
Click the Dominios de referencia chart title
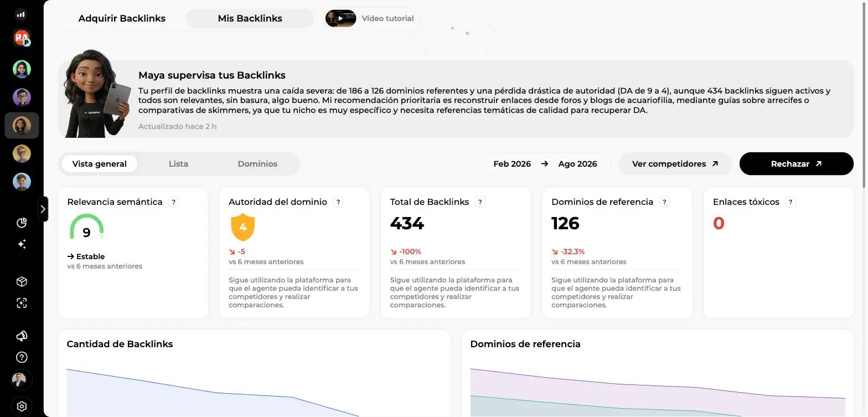pyautogui.click(x=525, y=344)
